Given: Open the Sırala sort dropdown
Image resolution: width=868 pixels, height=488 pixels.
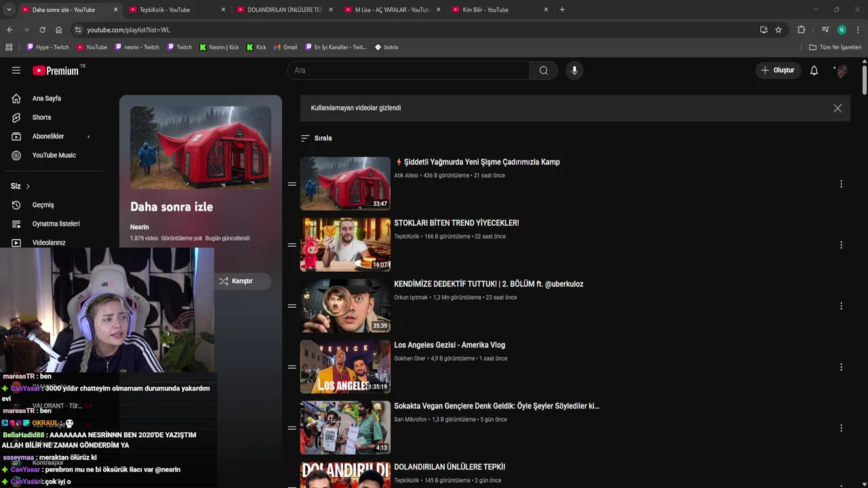Looking at the screenshot, I should [x=316, y=138].
